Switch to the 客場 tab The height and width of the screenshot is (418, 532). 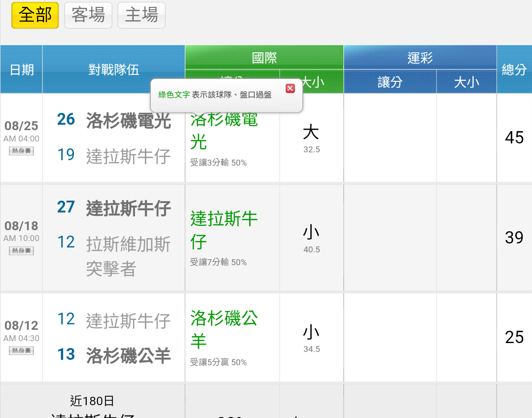tap(88, 15)
